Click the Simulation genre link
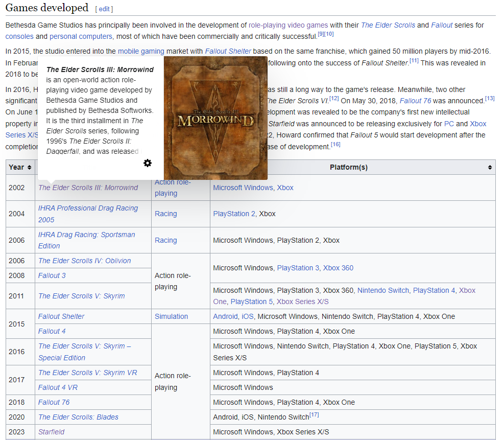Screen dimensions: 504x440 click(x=171, y=316)
